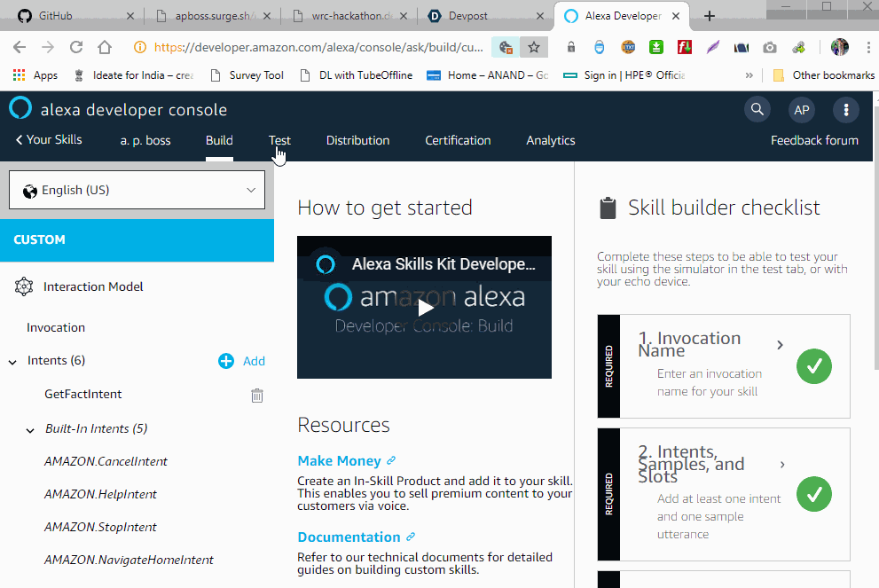
Task: Open the Certification tab
Action: pos(458,140)
